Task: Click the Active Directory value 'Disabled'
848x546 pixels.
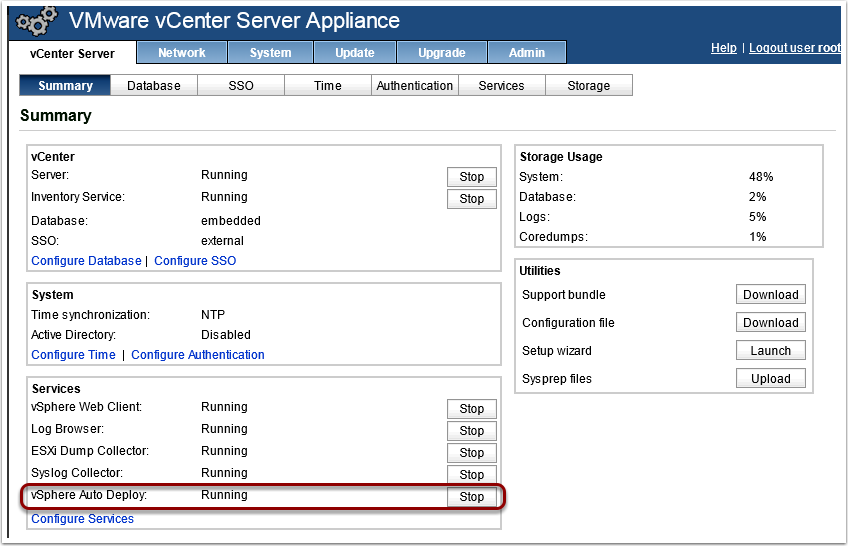Action: 226,335
